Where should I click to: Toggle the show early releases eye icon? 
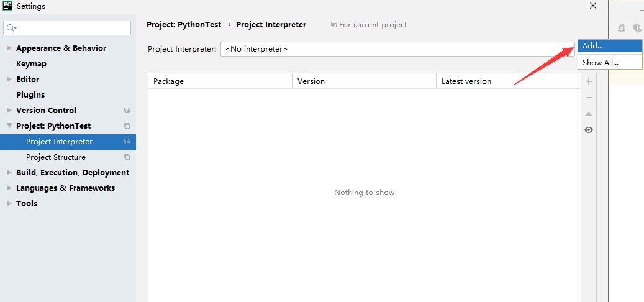point(589,130)
